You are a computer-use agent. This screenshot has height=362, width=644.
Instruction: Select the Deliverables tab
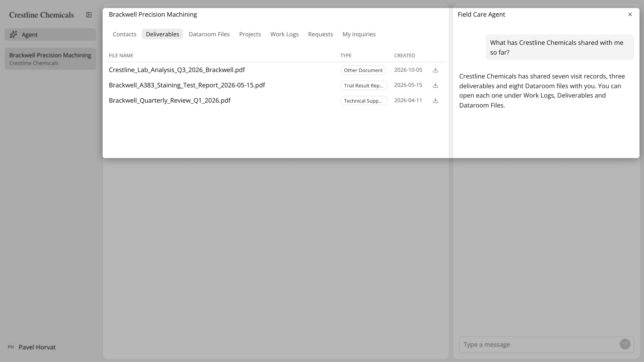click(162, 34)
